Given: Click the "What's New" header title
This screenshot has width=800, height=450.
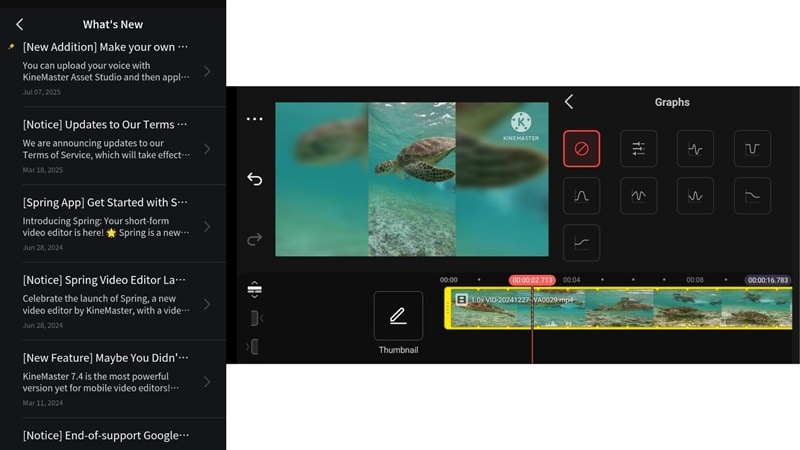Looking at the screenshot, I should coord(113,24).
